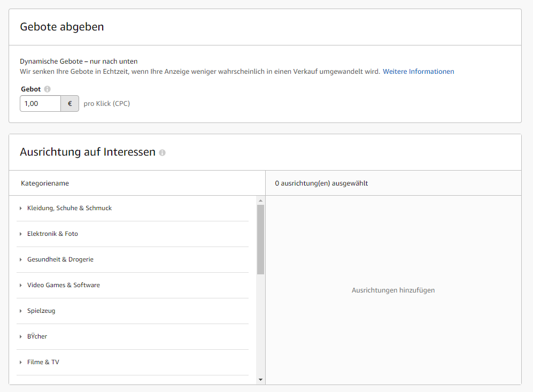This screenshot has height=392, width=533.
Task: Select the Filme & TV row text
Action: tap(43, 362)
